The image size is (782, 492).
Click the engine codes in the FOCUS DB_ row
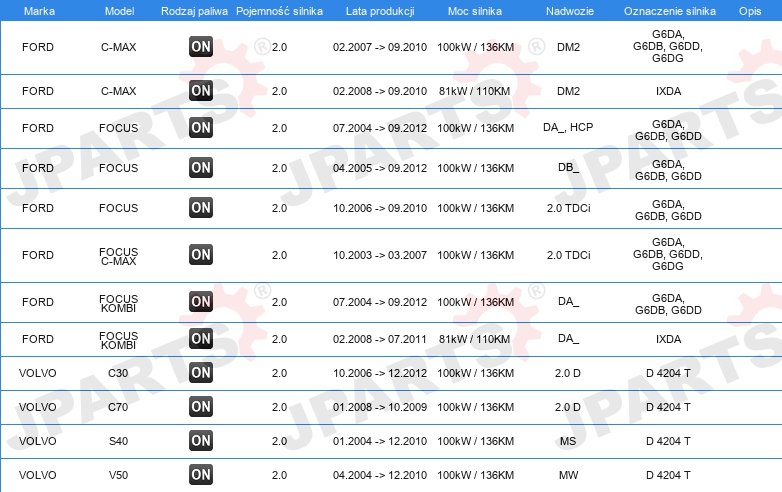click(x=668, y=170)
